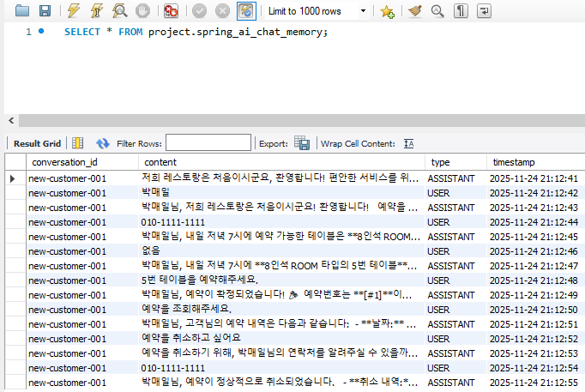585x392 pixels.
Task: Toggle continue-on-error red icon
Action: tap(172, 11)
